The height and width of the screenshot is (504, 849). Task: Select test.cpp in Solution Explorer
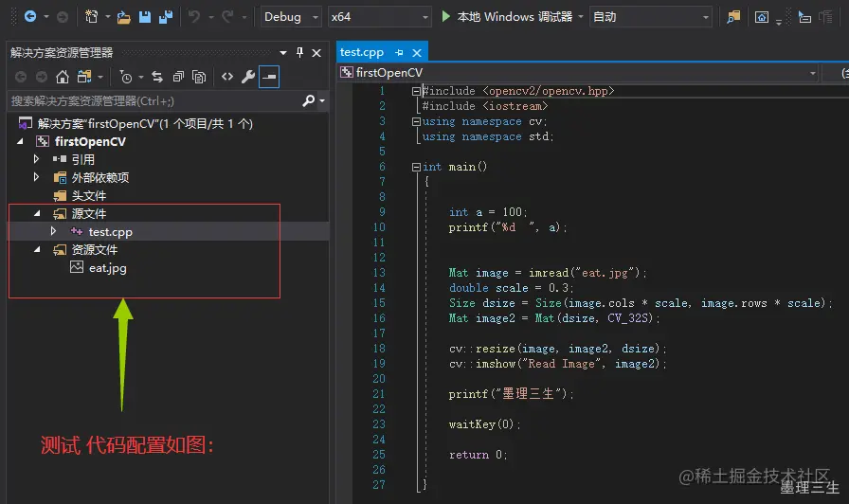111,232
